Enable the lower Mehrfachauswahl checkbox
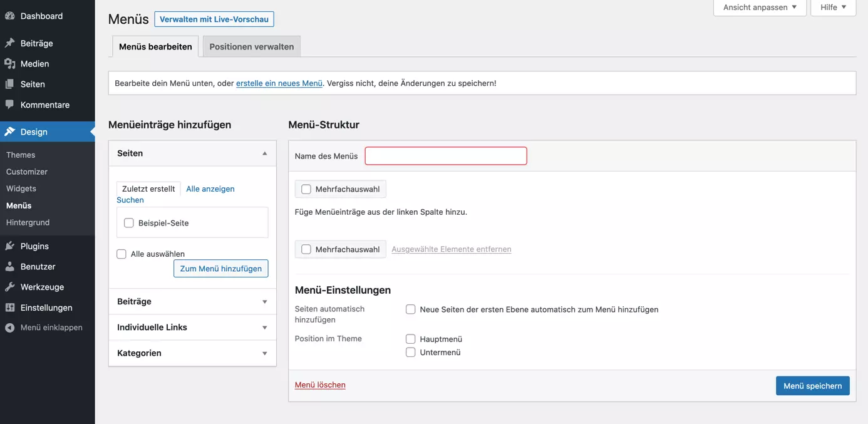The width and height of the screenshot is (868, 424). [x=306, y=249]
